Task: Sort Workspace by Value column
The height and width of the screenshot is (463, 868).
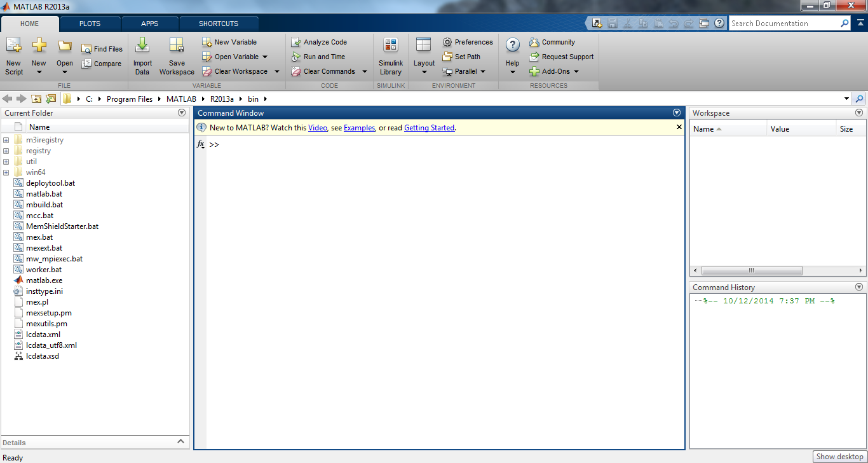Action: pyautogui.click(x=801, y=128)
